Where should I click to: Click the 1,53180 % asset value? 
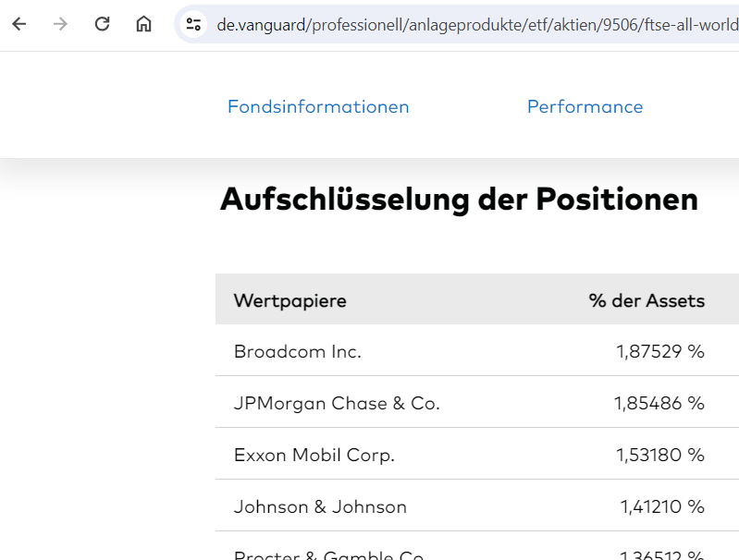[660, 455]
